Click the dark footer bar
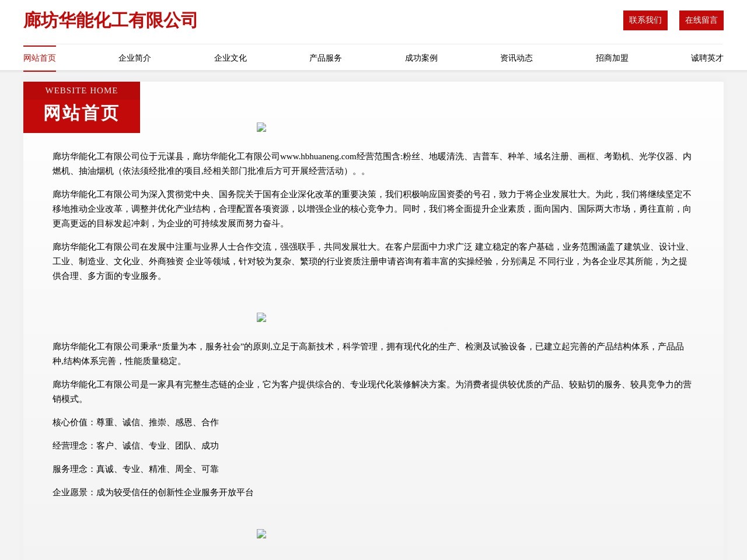 click(x=373, y=555)
